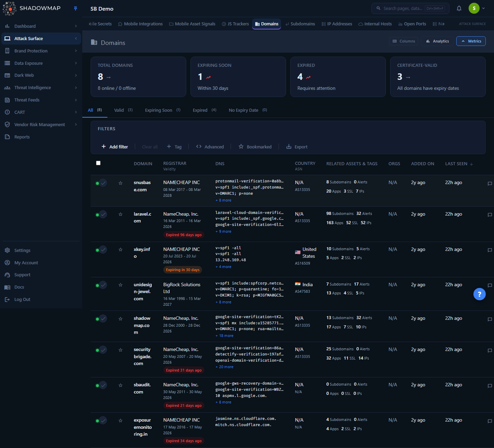Viewport: 494px width, 448px height.
Task: Select the Valid (3) filter tab
Action: [123, 110]
